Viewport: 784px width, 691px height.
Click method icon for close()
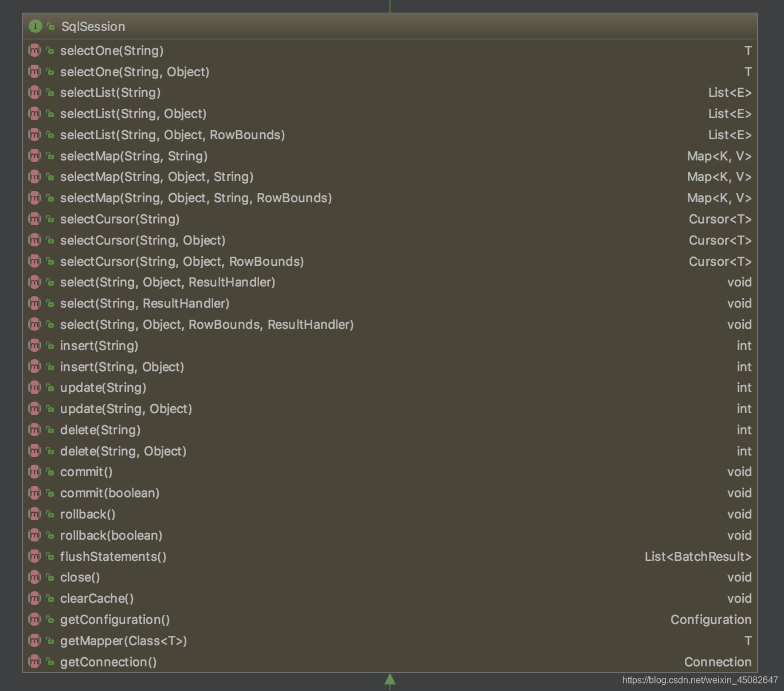(34, 577)
